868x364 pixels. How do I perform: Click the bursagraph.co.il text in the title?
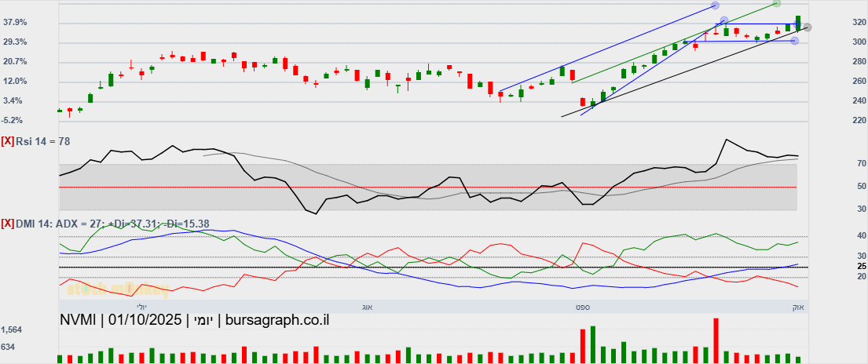click(x=277, y=320)
